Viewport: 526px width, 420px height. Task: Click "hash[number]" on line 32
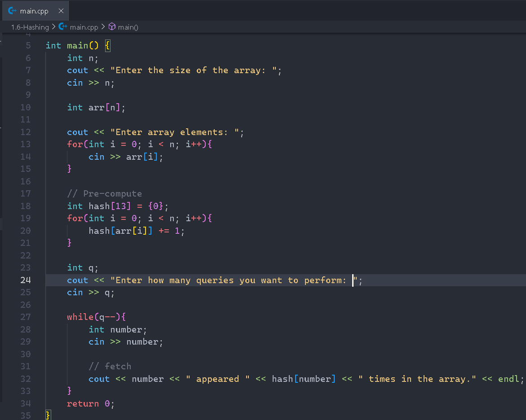[304, 379]
